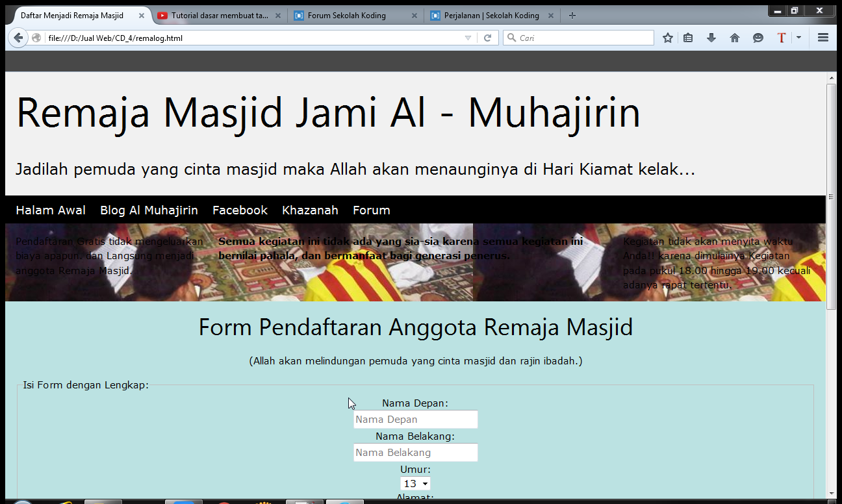The height and width of the screenshot is (504, 842).
Task: Reload the page with the refresh icon
Action: pyautogui.click(x=487, y=38)
